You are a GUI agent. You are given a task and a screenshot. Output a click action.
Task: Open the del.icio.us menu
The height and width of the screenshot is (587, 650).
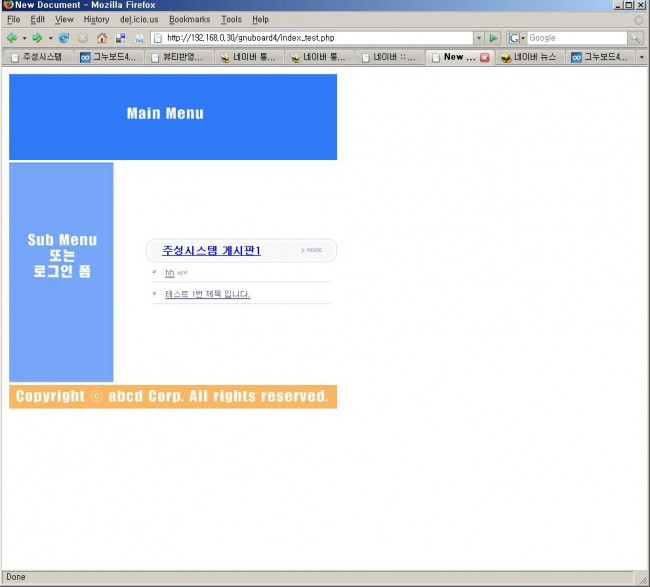139,19
